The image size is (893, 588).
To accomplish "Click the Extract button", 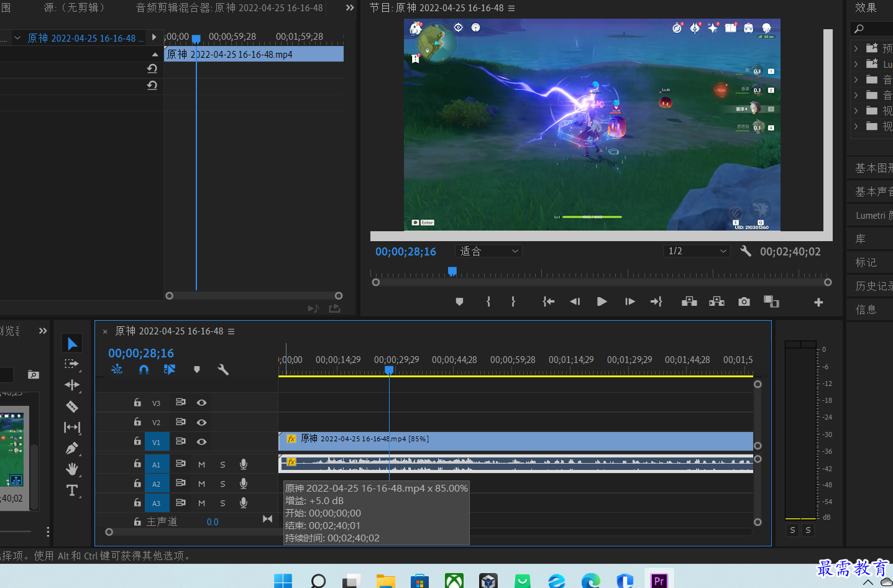I will click(717, 301).
